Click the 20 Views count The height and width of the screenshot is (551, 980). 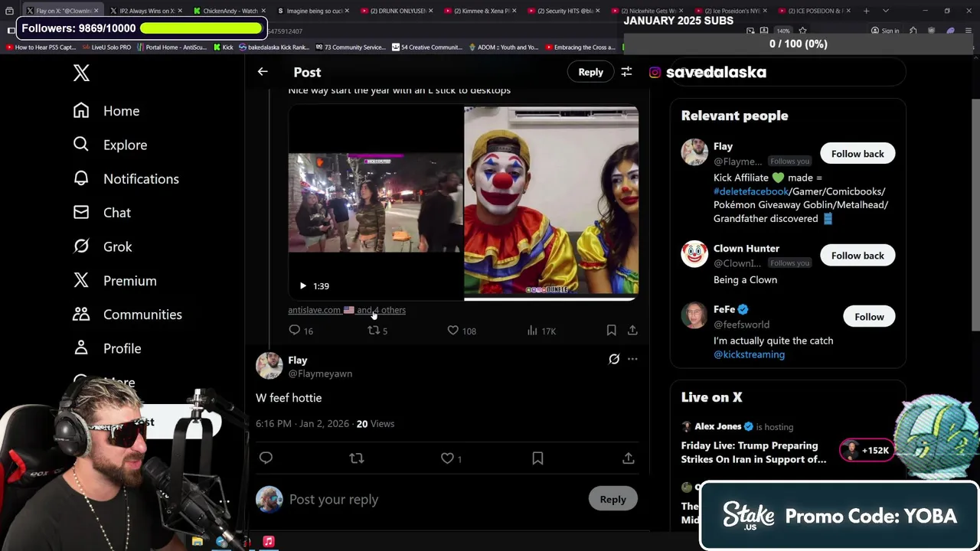(375, 423)
